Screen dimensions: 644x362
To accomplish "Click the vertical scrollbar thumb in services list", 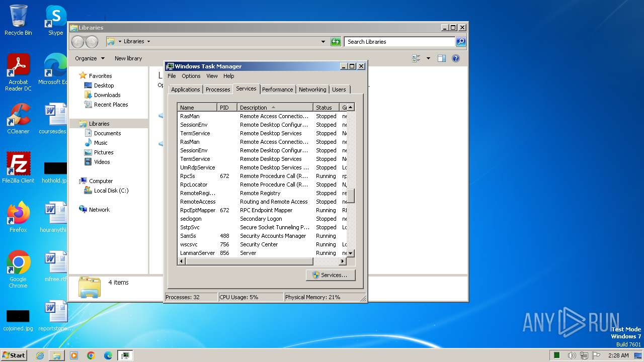I will [x=351, y=196].
